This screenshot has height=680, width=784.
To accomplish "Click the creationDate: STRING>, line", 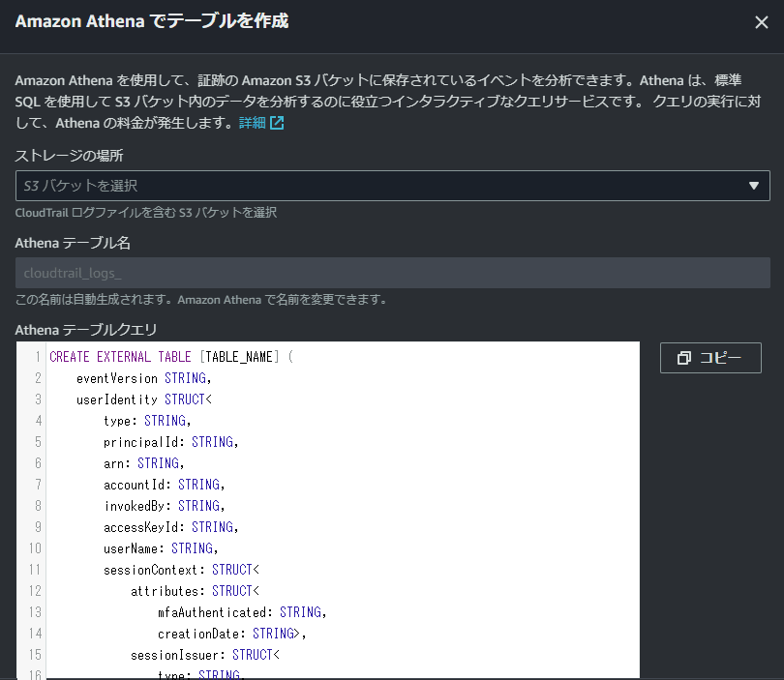I will click(232, 634).
